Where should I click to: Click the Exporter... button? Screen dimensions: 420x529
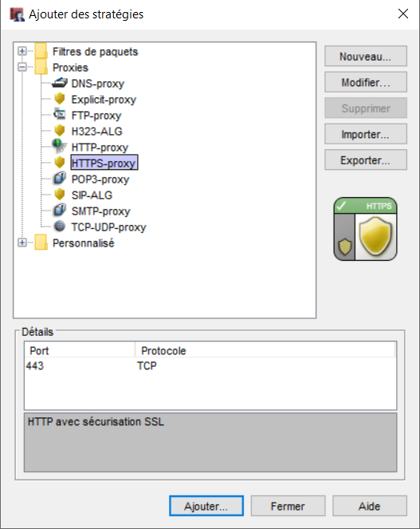[366, 160]
